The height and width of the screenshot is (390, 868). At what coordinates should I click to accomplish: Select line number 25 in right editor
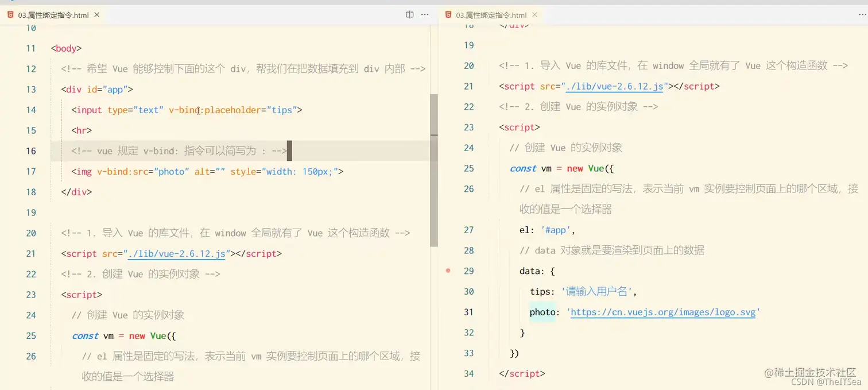click(468, 168)
